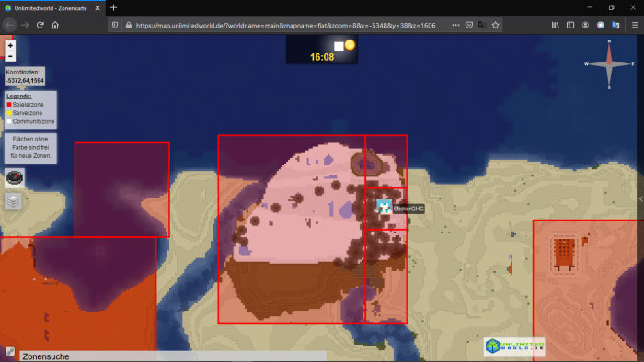Focus the Zonensuche search field
This screenshot has width=644, height=362.
pyautogui.click(x=173, y=356)
